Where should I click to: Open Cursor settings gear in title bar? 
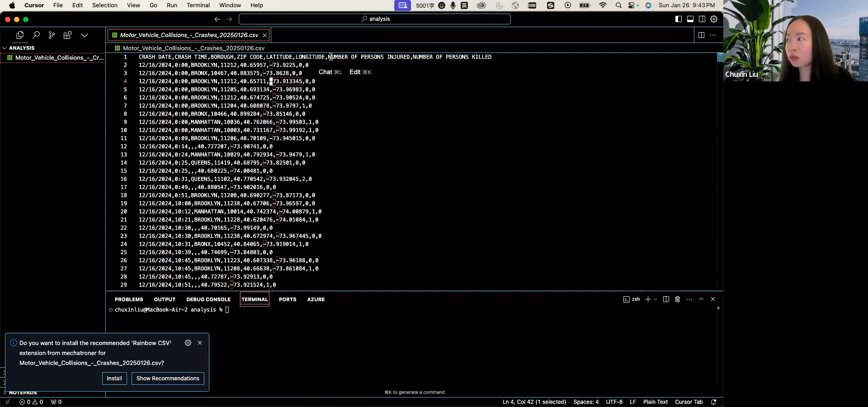714,19
